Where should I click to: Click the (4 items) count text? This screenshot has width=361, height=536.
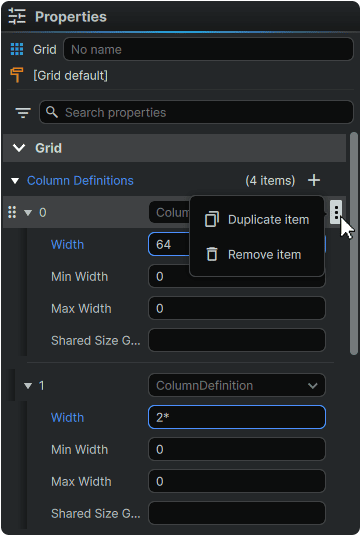pos(270,180)
